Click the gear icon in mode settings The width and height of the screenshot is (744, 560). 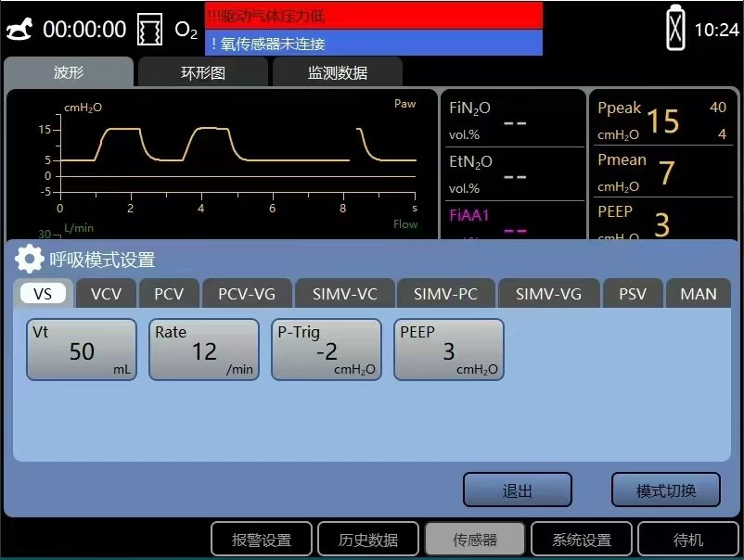(x=30, y=259)
